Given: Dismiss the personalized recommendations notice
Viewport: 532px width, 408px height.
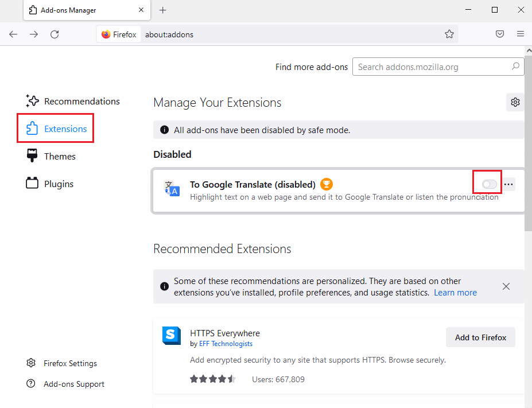Looking at the screenshot, I should (x=506, y=286).
